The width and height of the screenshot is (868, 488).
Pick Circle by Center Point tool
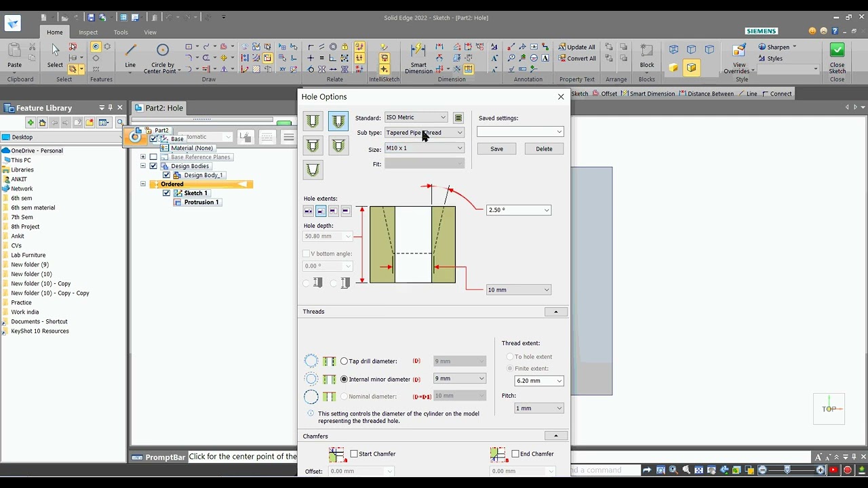(x=162, y=58)
